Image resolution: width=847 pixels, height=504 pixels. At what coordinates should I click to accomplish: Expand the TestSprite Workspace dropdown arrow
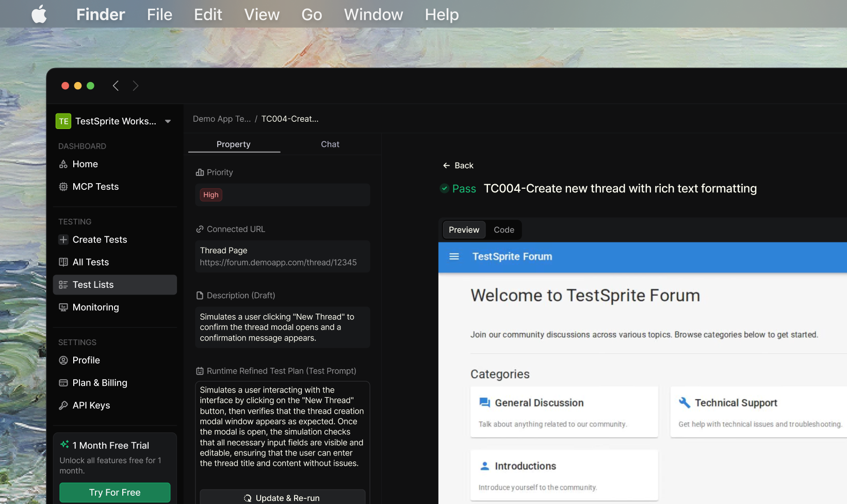(168, 122)
